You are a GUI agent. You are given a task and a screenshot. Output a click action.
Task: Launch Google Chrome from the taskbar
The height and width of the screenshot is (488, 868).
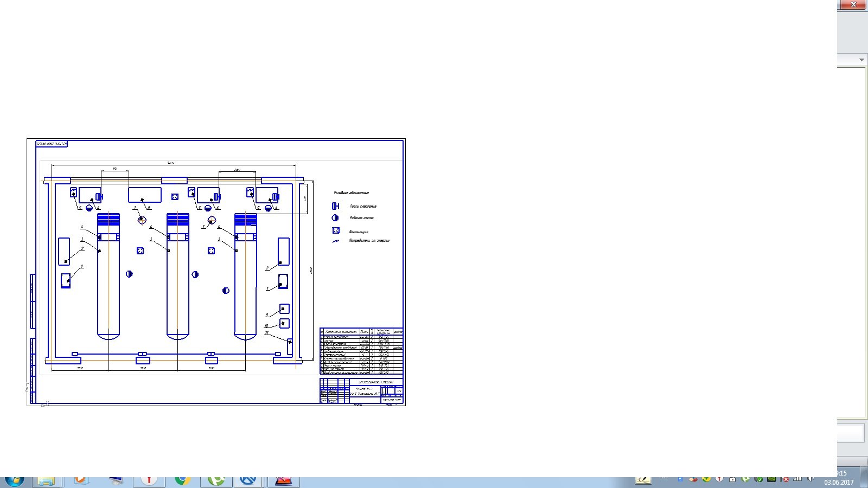tap(183, 481)
